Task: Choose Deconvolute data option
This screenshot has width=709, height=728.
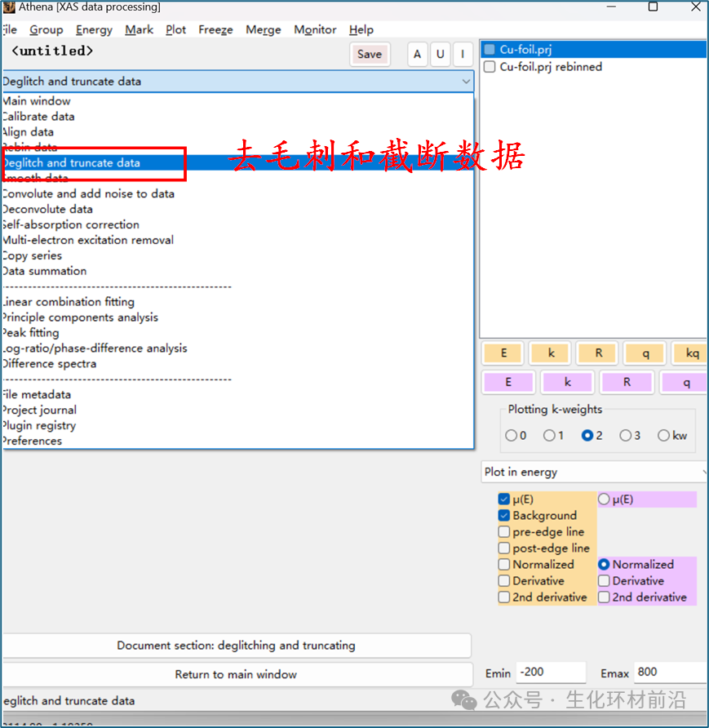Action: [238, 209]
